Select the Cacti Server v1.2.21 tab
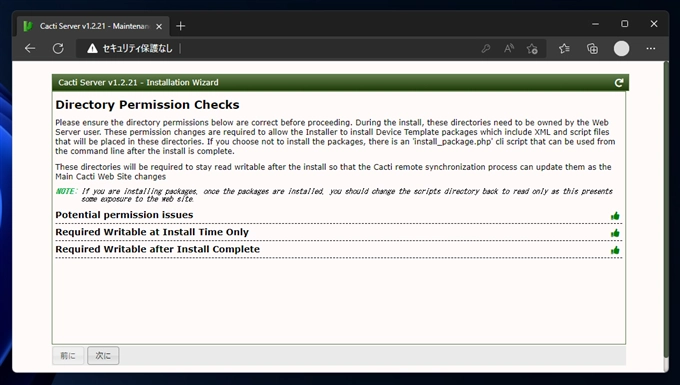Screen dimensions: 680x385 pos(93,26)
